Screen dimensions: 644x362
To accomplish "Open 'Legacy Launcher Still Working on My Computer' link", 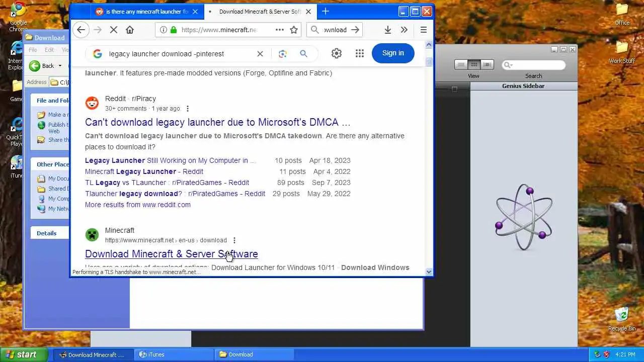I will pos(171,160).
